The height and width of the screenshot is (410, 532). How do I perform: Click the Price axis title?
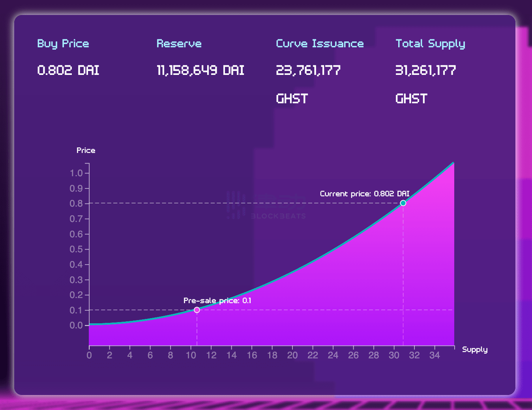86,150
